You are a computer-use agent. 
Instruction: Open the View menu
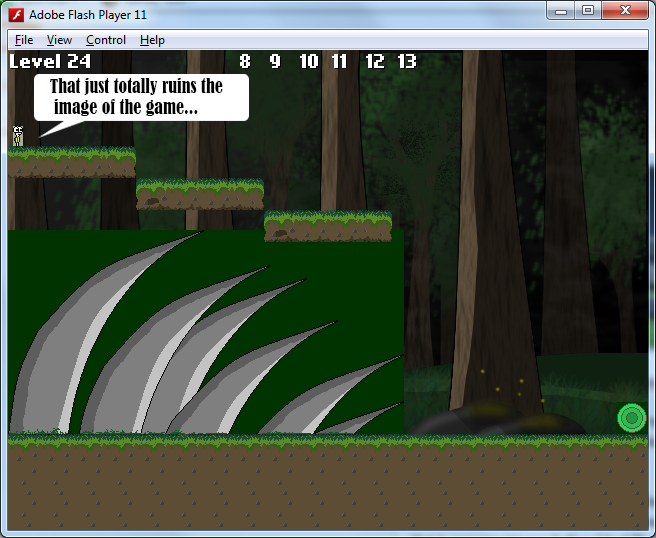(x=59, y=40)
